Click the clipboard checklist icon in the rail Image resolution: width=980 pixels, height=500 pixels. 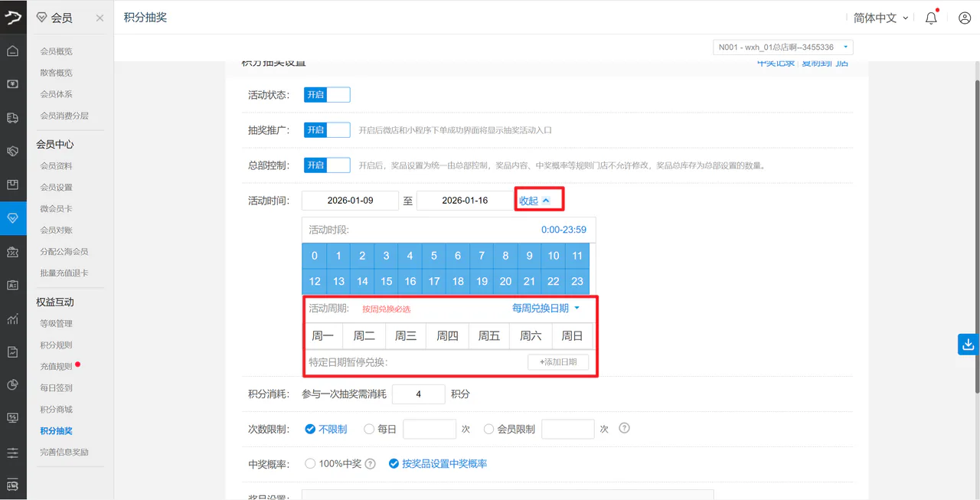tap(13, 351)
